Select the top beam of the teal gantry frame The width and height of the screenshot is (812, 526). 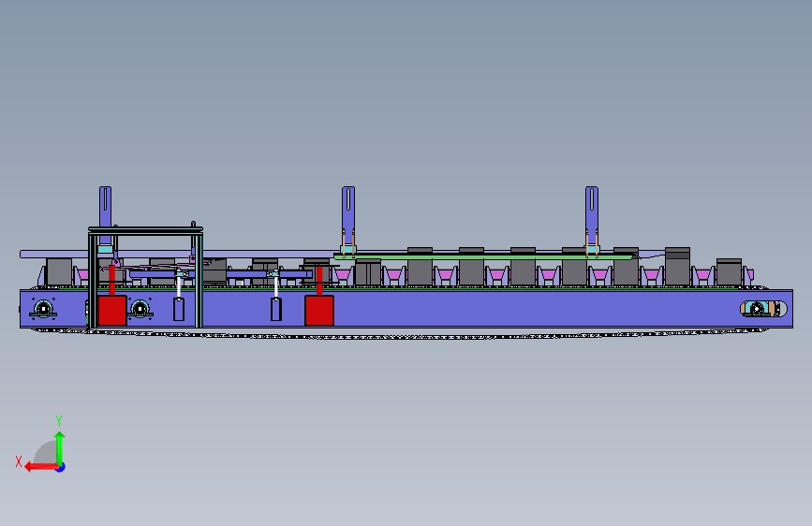[145, 229]
